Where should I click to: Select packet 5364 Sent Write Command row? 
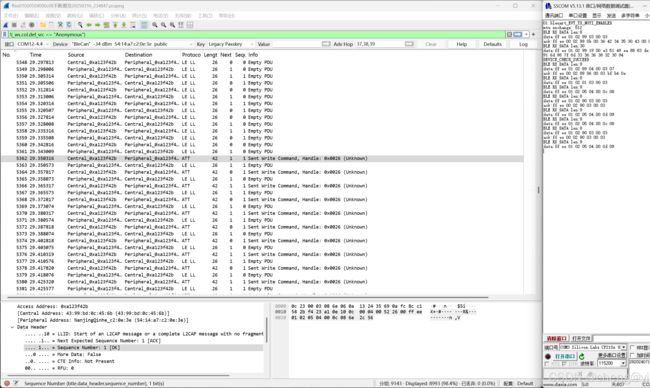click(x=262, y=172)
